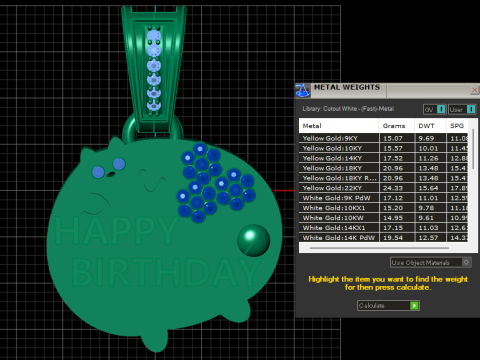The image size is (480, 360).
Task: Select the White Gold:14K PdW row
Action: 384,237
